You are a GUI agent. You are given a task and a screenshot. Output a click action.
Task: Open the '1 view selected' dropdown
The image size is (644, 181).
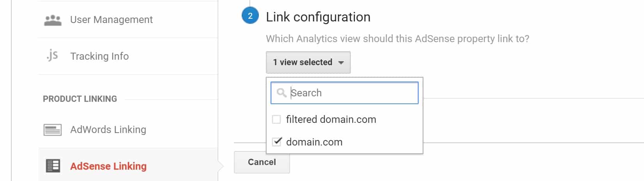tap(308, 62)
